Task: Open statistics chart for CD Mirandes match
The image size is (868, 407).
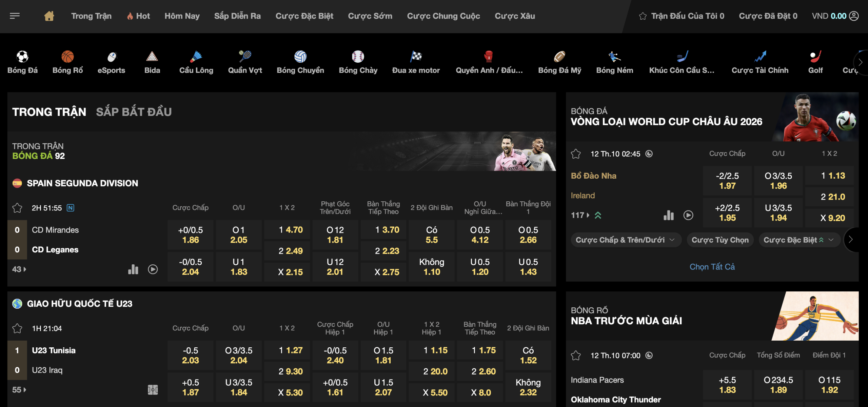Action: coord(133,269)
